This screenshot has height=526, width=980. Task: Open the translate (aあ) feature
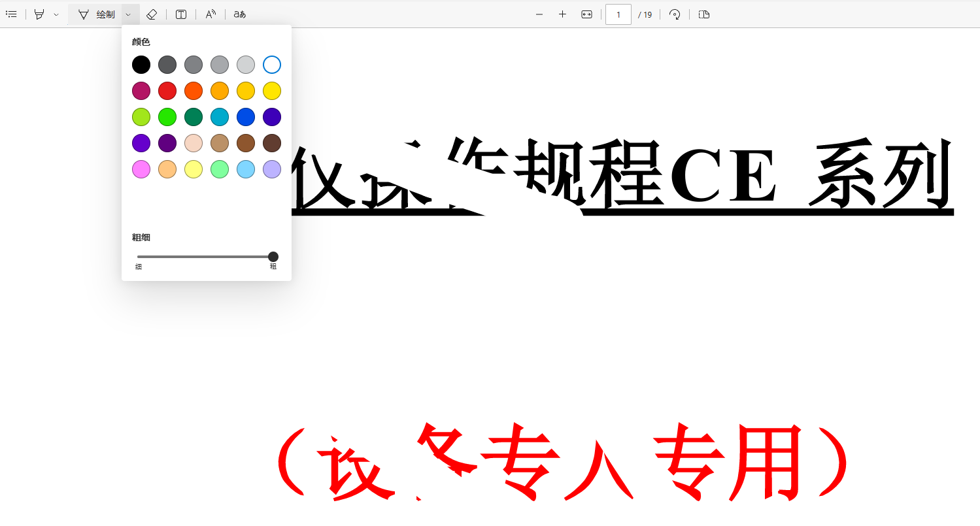pos(239,14)
